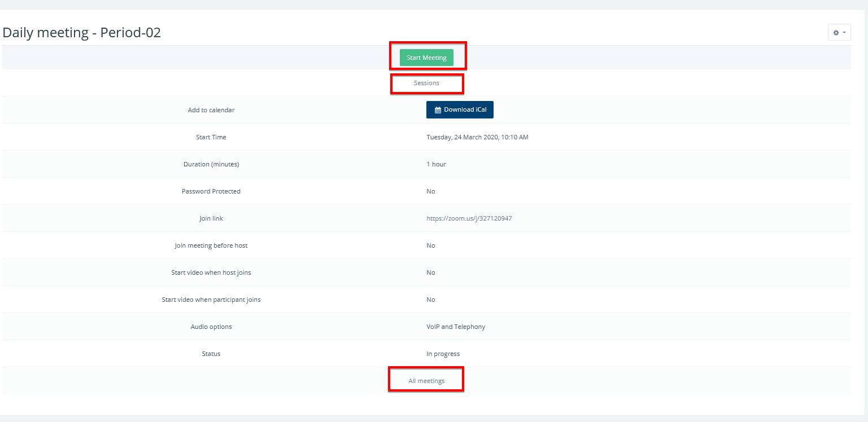
Task: Click the Start video when host joins label
Action: pyautogui.click(x=211, y=272)
